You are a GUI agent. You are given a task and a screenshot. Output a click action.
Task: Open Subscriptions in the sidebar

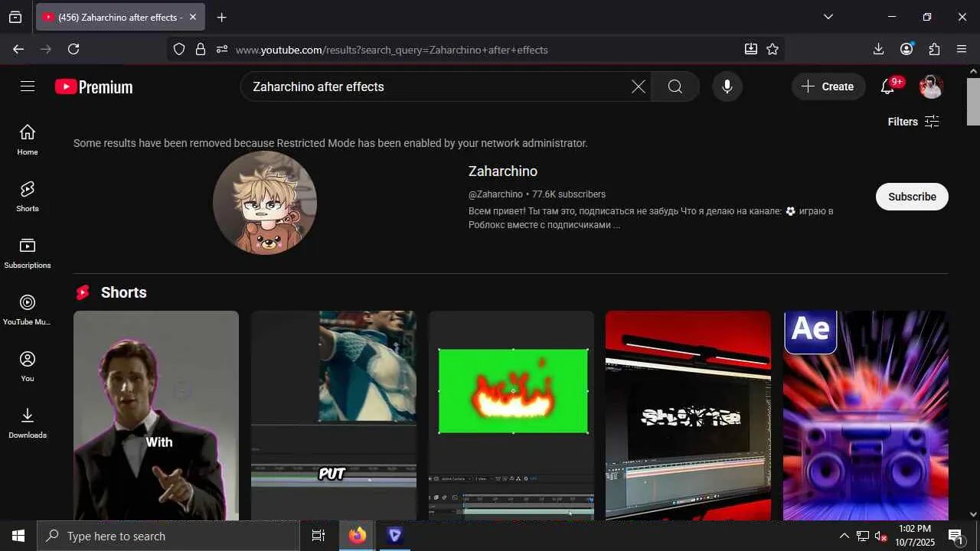28,253
